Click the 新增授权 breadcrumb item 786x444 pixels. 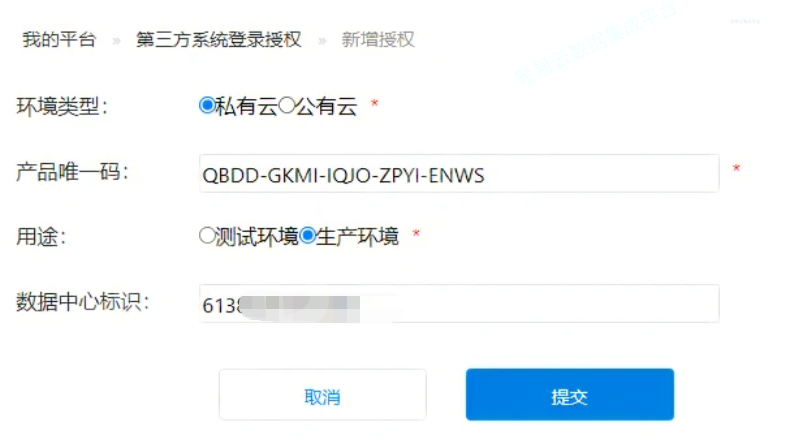(378, 40)
